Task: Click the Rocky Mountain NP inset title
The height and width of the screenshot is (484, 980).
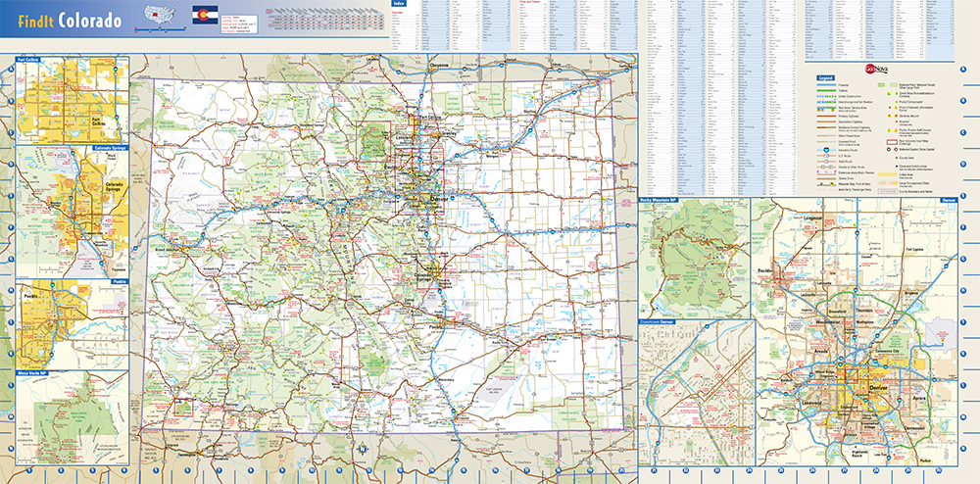Action: pos(659,200)
